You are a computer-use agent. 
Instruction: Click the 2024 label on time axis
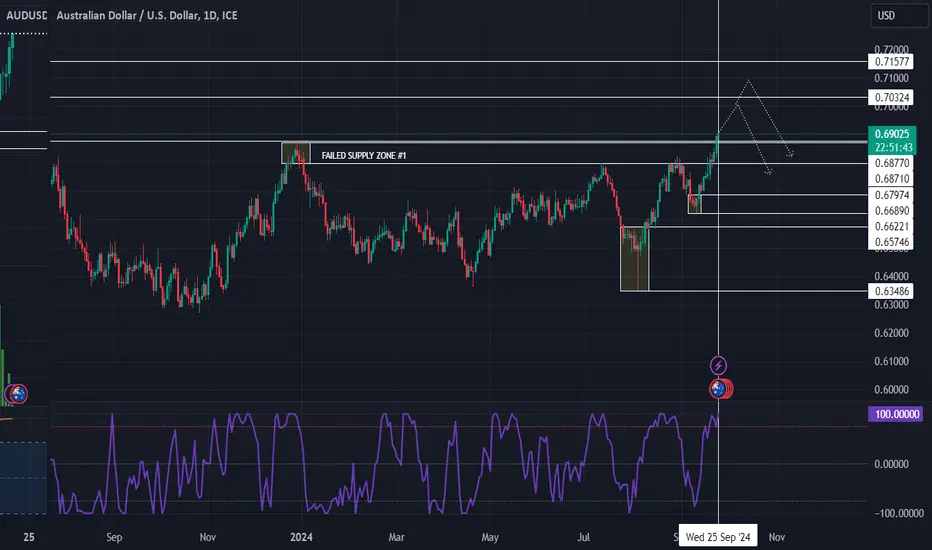(x=301, y=537)
